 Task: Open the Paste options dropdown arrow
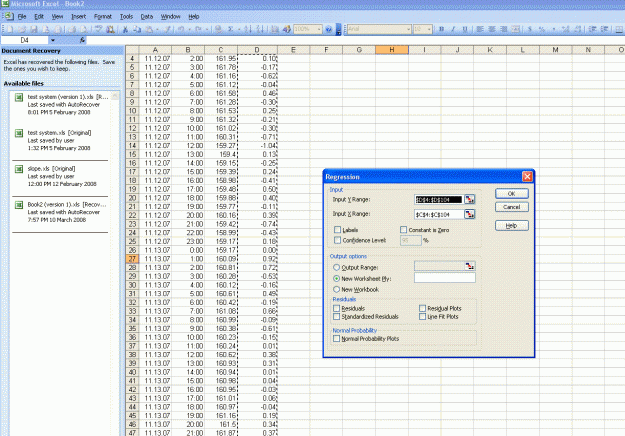(x=157, y=29)
